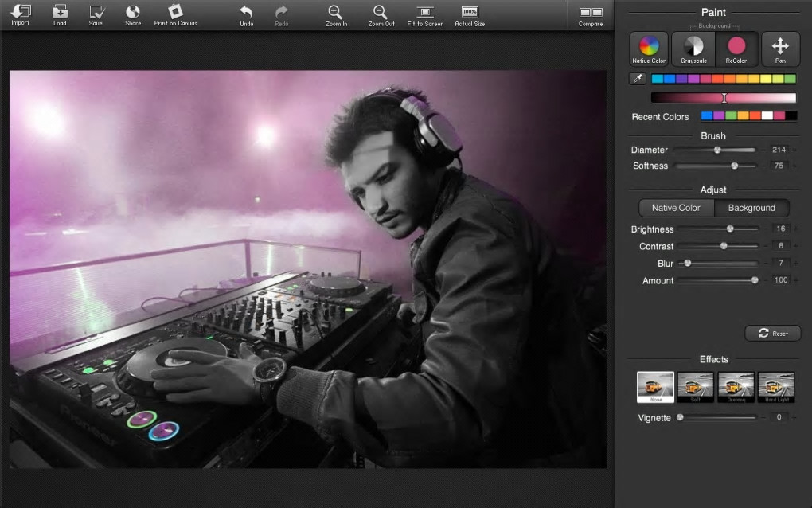Pick a color with the eyedropper tool
Viewport: 812px width, 508px height.
pyautogui.click(x=637, y=79)
